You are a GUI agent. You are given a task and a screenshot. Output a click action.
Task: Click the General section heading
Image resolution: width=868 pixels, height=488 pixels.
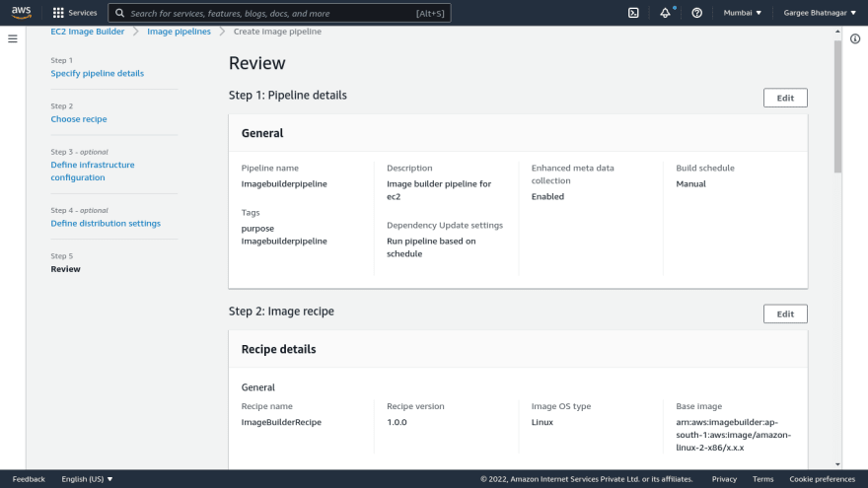click(x=262, y=133)
